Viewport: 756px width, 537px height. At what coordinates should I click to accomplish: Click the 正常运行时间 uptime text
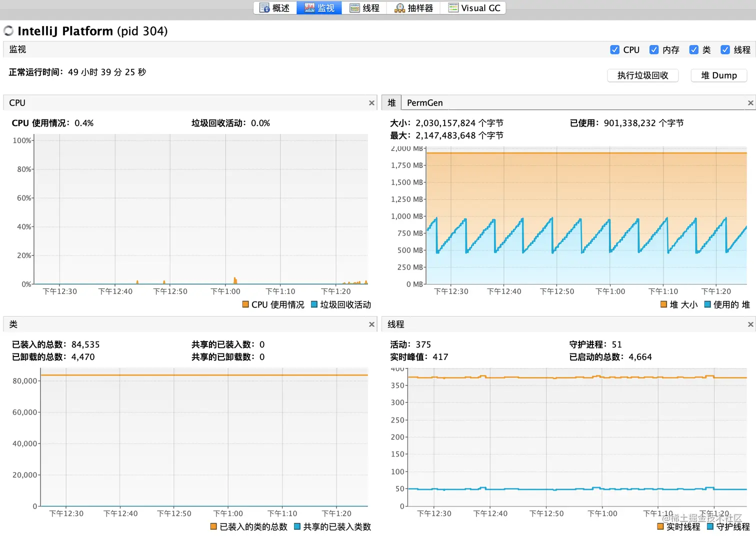point(77,72)
